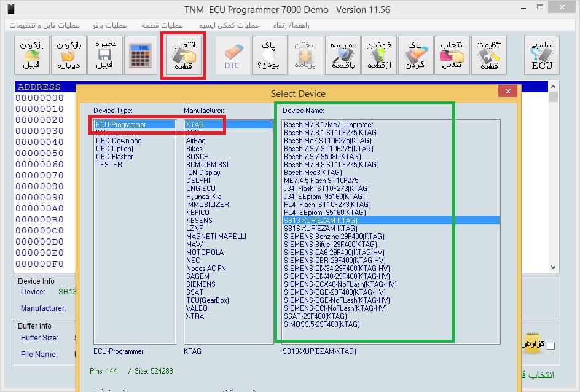Select VALEO in the Manufacturer list

(197, 308)
